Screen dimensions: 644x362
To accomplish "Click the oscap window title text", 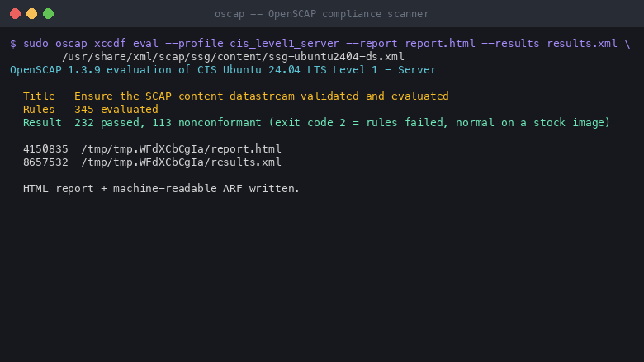I will [x=322, y=14].
